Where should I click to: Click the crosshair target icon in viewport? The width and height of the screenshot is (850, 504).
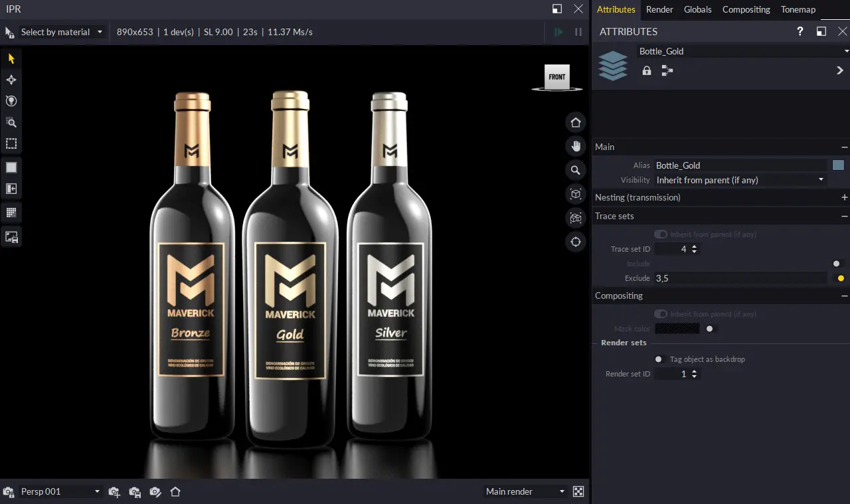[x=576, y=242]
